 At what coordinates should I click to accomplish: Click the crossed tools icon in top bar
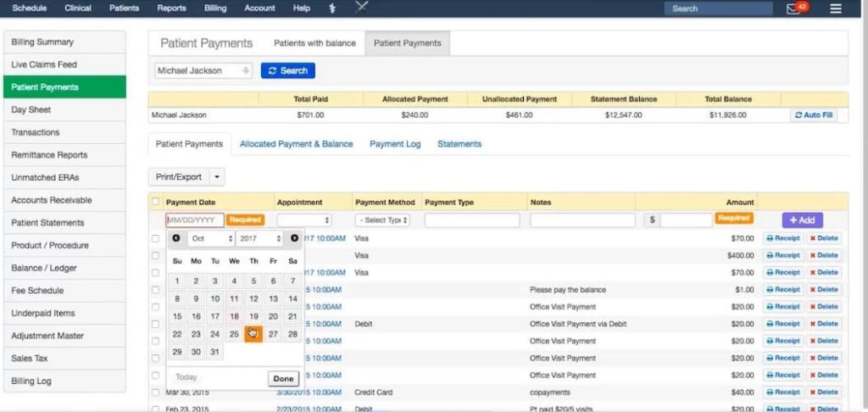pos(363,8)
